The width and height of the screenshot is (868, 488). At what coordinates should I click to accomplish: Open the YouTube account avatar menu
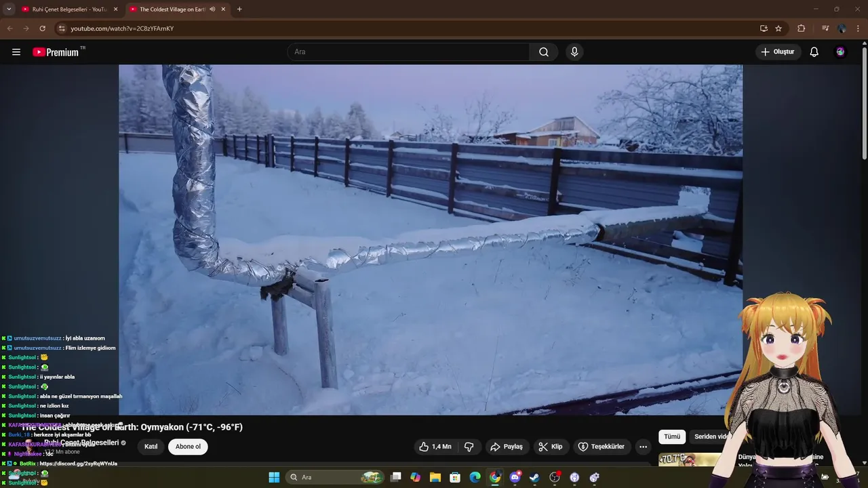pyautogui.click(x=840, y=52)
